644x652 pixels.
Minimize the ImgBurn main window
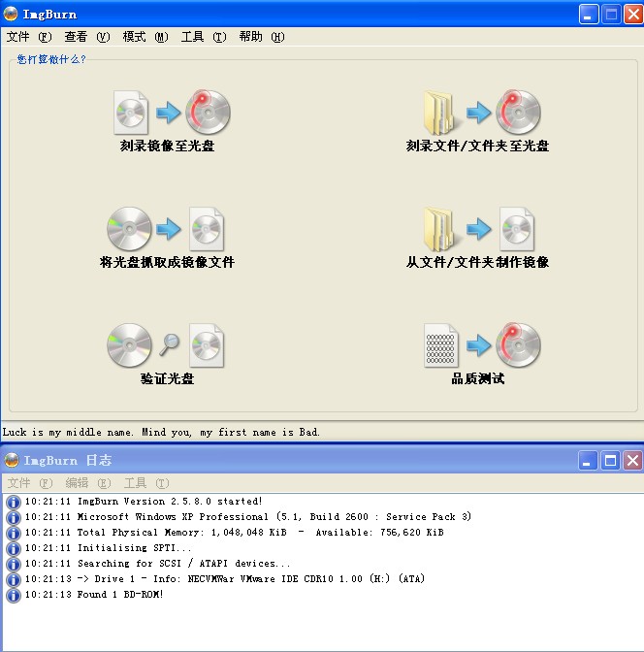[589, 15]
